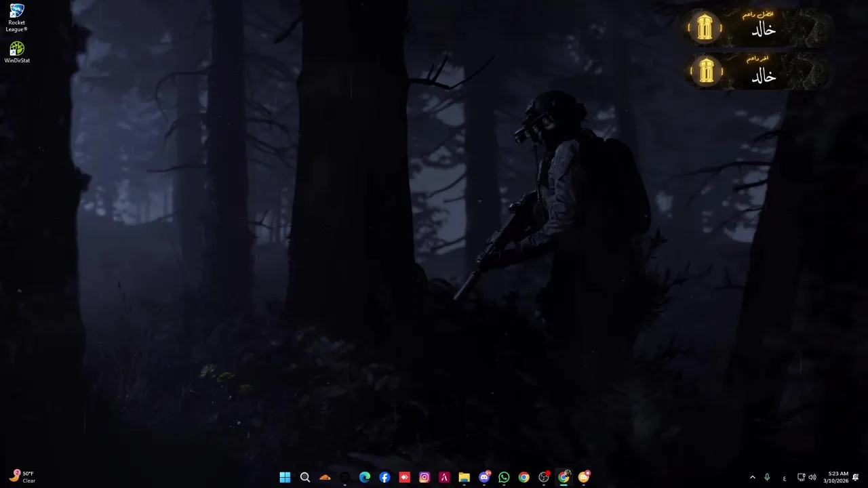
Task: Open network connection tray icon
Action: [x=801, y=477]
